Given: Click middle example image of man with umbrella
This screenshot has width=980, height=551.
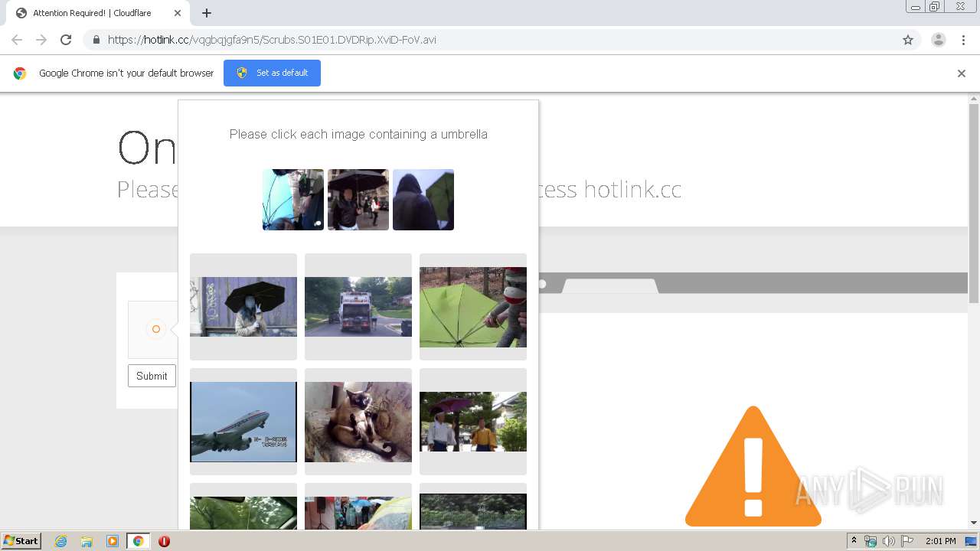Looking at the screenshot, I should (358, 200).
